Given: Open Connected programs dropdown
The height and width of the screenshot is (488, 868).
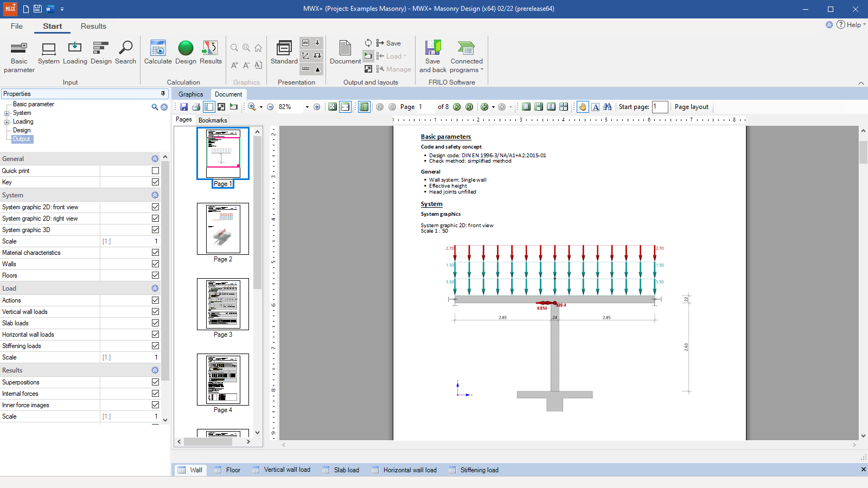Looking at the screenshot, I should tap(467, 57).
